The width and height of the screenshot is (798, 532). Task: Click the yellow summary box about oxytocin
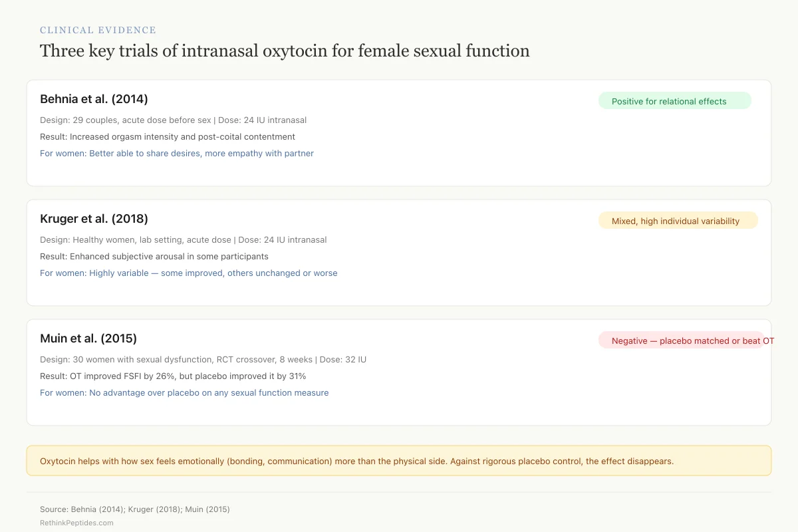point(399,461)
